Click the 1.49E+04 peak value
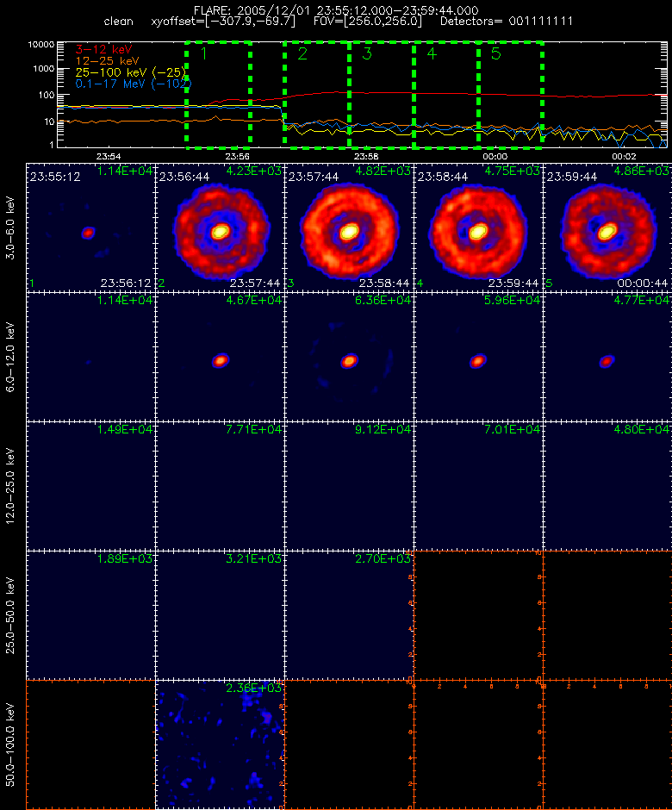 click(124, 429)
